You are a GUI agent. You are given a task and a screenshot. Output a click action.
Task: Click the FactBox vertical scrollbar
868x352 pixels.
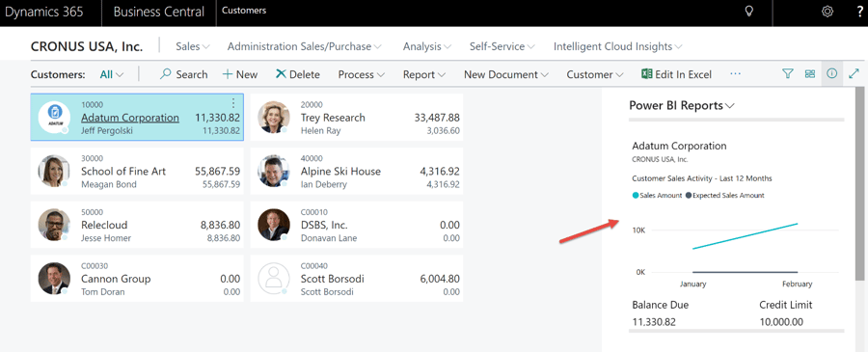859,184
